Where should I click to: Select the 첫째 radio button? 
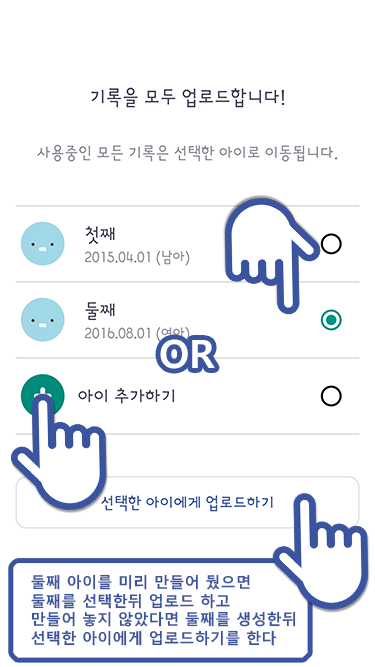click(331, 244)
